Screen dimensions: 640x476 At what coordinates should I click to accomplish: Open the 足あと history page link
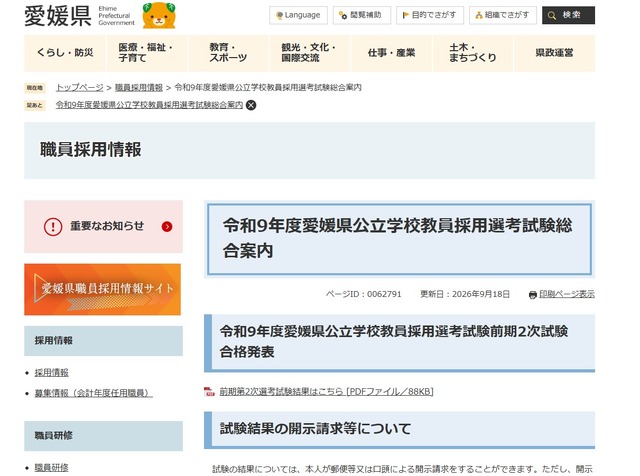(149, 105)
